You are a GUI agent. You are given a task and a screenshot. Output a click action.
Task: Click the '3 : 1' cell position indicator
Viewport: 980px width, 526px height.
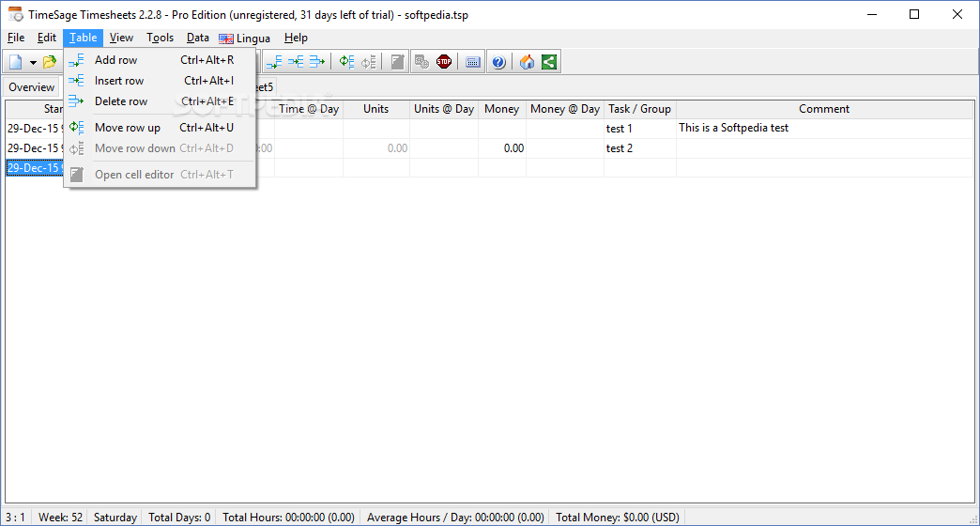[x=16, y=518]
